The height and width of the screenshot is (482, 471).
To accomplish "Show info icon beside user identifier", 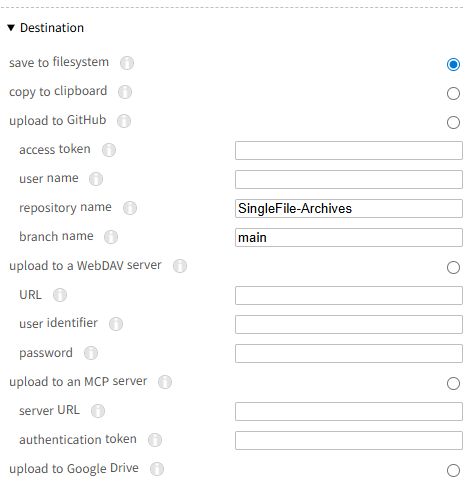I will (116, 324).
